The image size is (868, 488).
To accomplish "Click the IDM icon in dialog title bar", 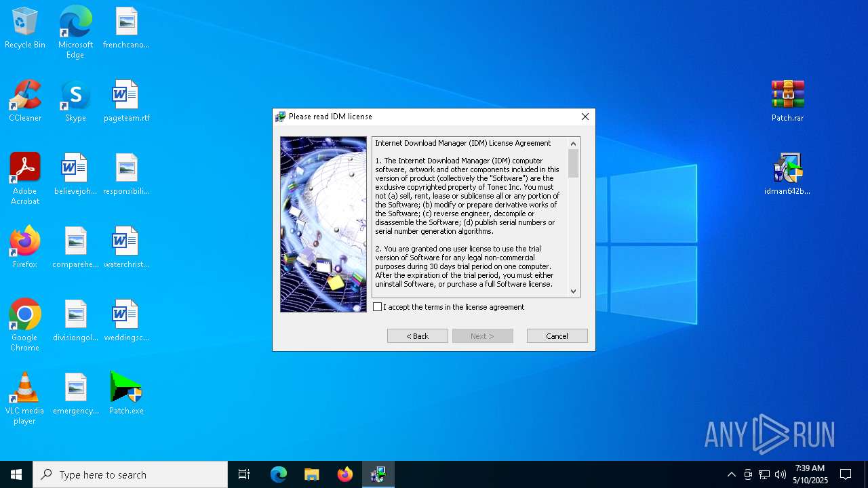I will click(280, 117).
